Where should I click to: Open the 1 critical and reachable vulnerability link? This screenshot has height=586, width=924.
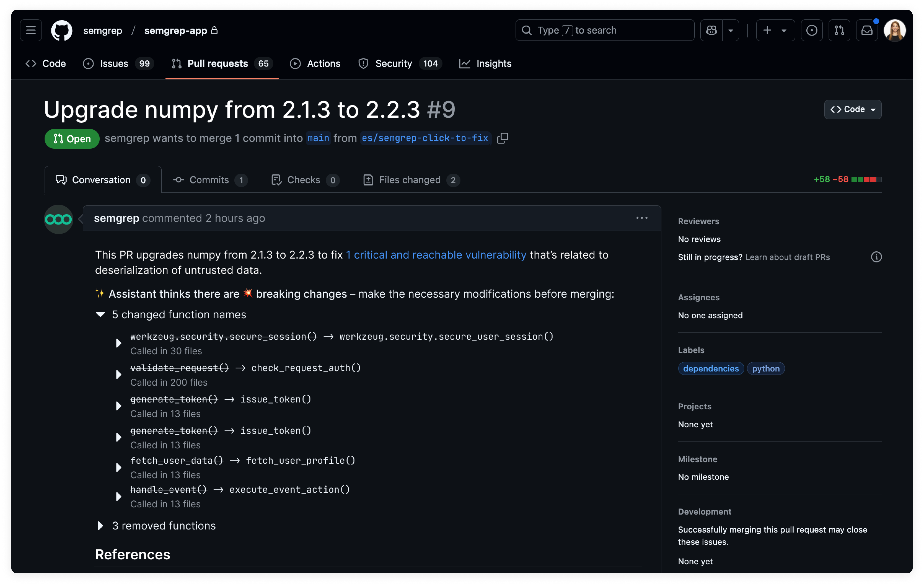click(436, 254)
